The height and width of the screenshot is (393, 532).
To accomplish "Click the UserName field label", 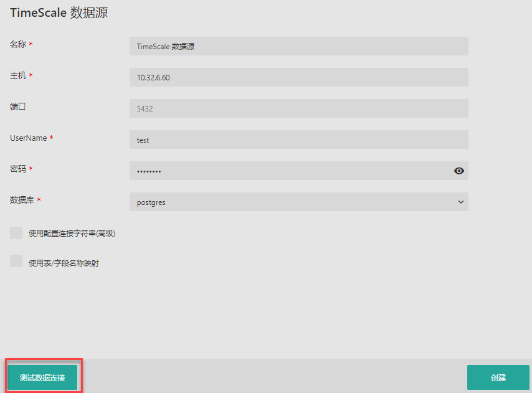I will [x=28, y=138].
